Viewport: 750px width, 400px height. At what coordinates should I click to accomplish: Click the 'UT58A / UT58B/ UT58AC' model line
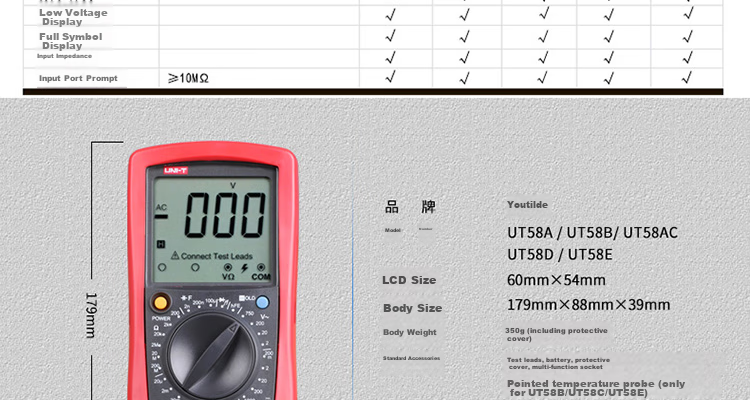pos(592,233)
